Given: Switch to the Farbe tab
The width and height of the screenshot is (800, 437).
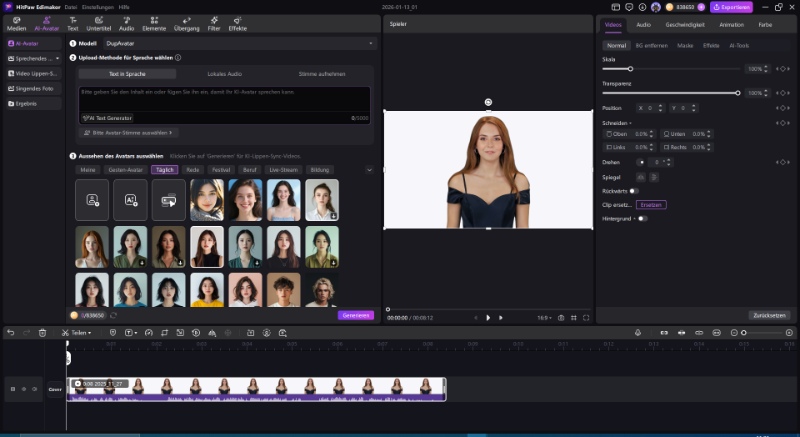Looking at the screenshot, I should (765, 24).
